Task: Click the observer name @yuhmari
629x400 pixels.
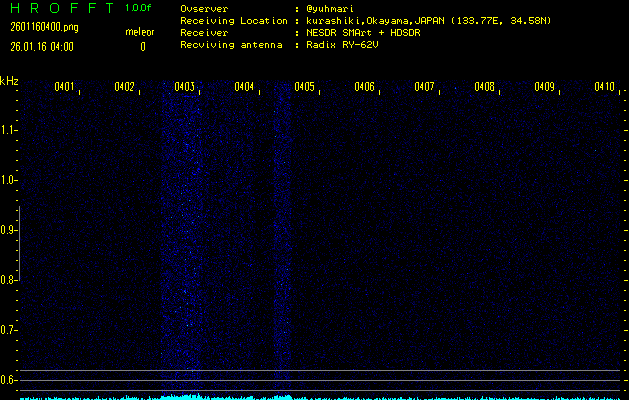Action: 329,9
